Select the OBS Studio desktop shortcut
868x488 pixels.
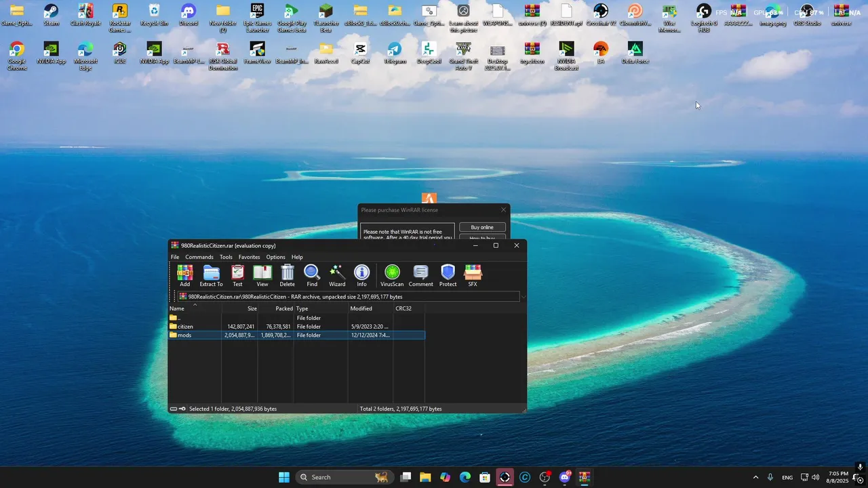click(807, 15)
